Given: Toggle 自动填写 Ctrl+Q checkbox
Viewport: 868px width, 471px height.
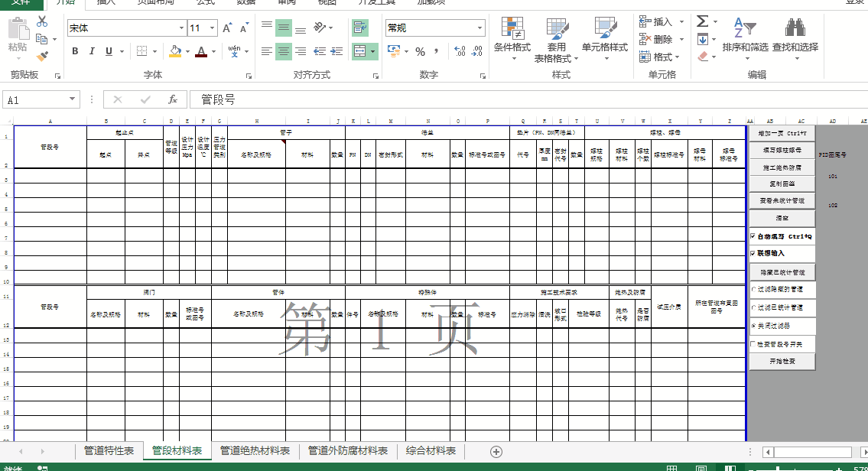Looking at the screenshot, I should coord(753,236).
